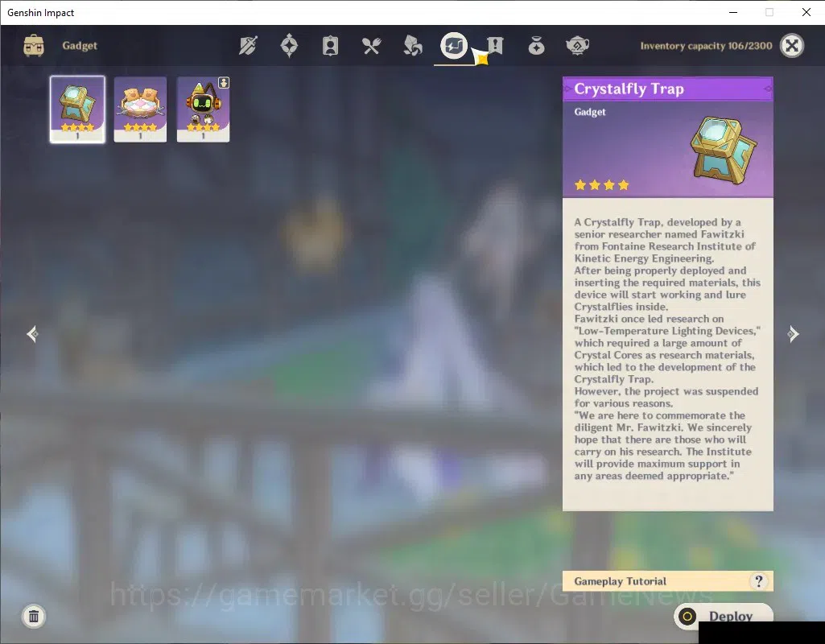Go to previous inventory category arrow

(32, 333)
